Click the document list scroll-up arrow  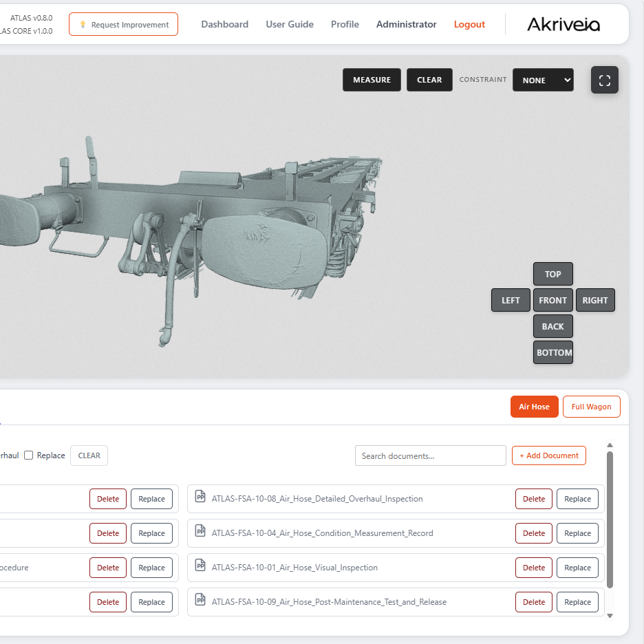point(610,445)
